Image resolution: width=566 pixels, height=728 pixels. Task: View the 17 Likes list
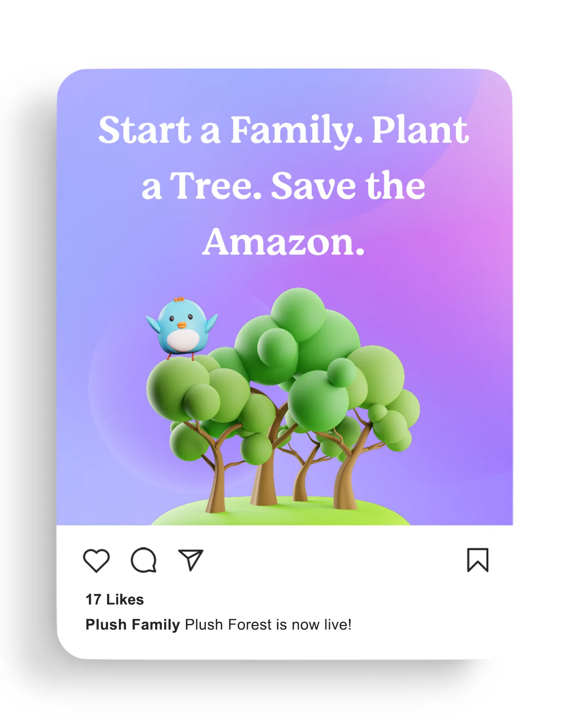click(114, 599)
